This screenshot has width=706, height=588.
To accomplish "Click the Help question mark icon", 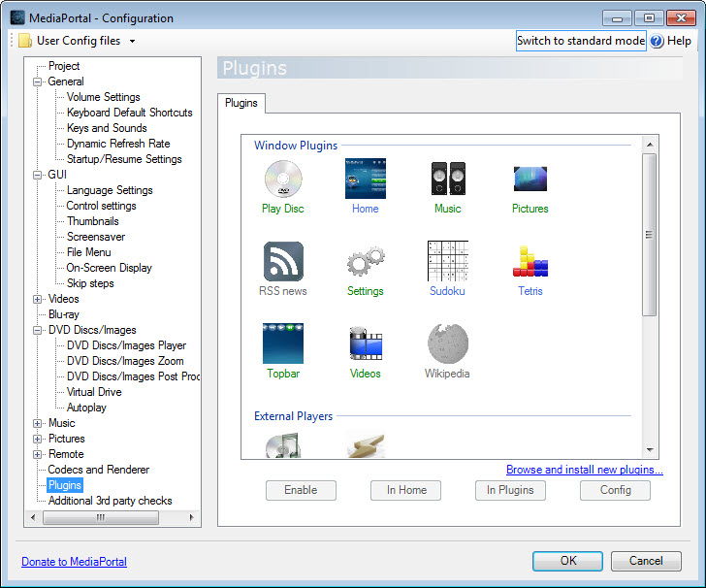I will 657,41.
